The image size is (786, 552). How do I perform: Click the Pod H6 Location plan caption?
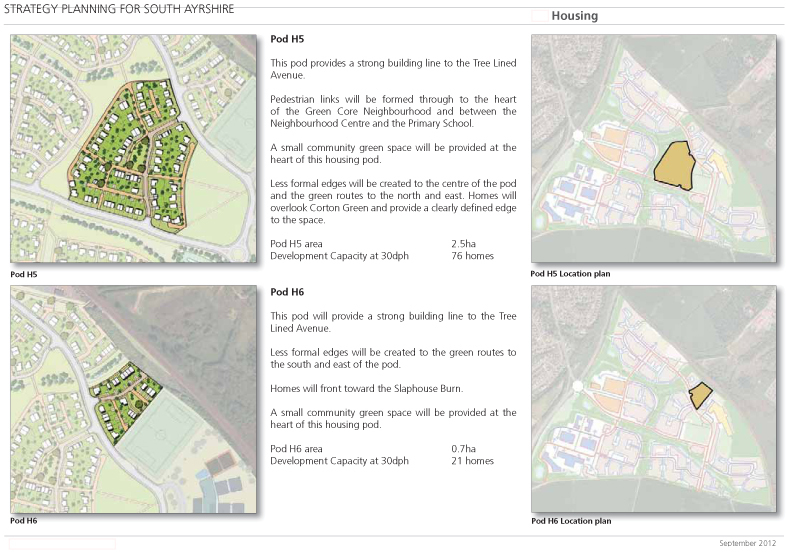click(571, 521)
